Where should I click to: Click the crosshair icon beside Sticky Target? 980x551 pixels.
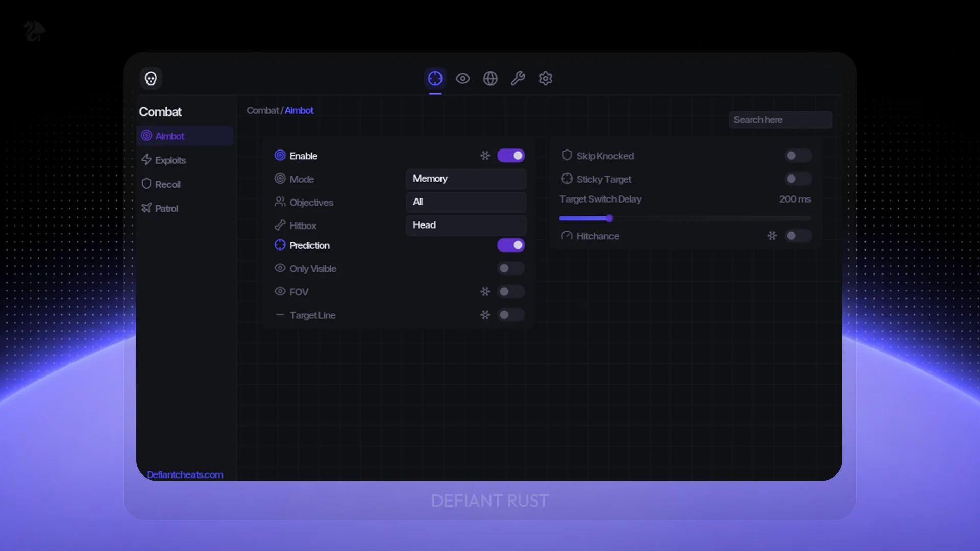(567, 179)
